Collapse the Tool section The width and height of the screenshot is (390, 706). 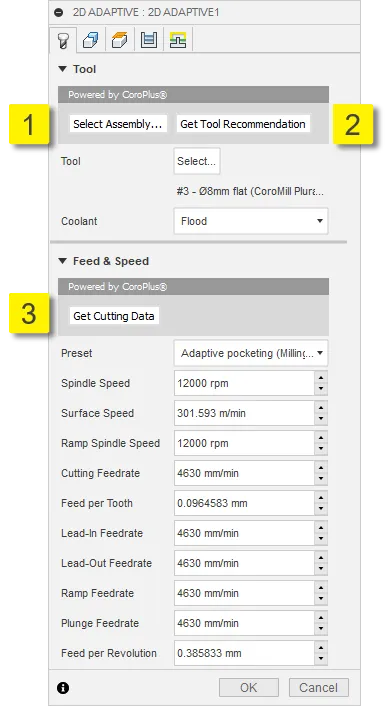pyautogui.click(x=63, y=69)
